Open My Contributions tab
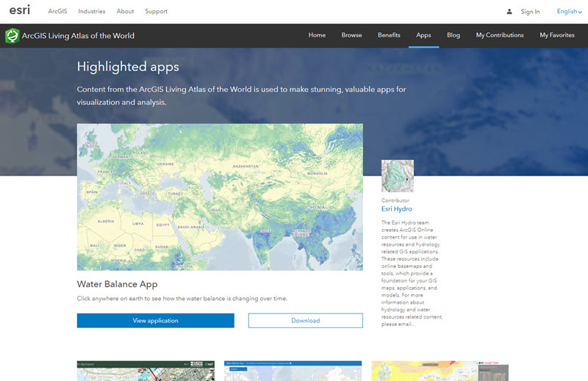 click(500, 35)
